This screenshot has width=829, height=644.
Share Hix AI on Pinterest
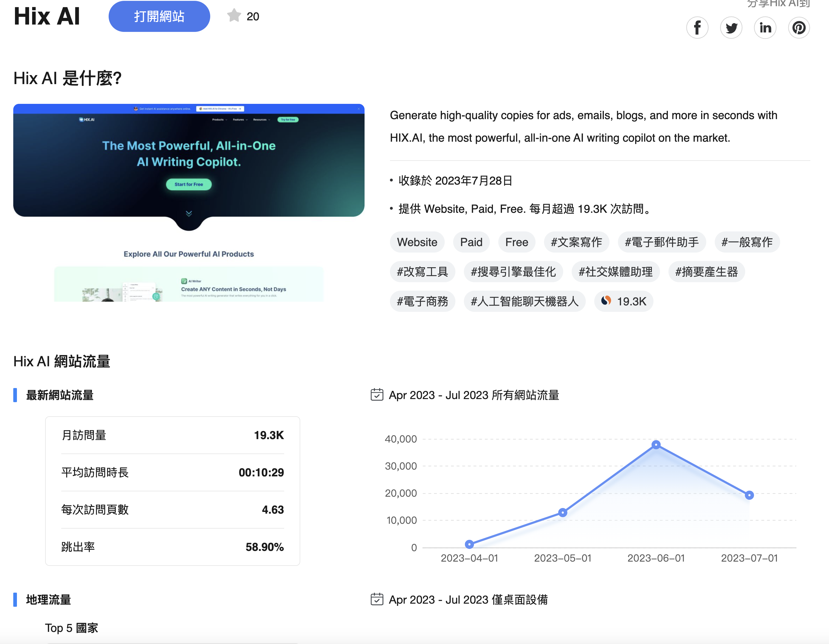click(799, 28)
